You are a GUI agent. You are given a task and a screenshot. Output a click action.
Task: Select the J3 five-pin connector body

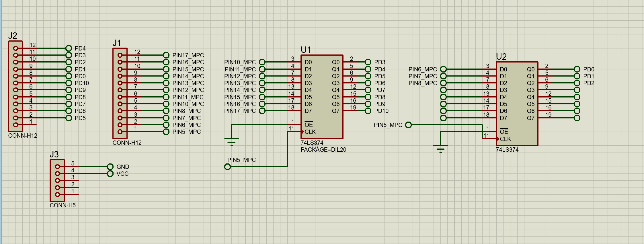57,180
